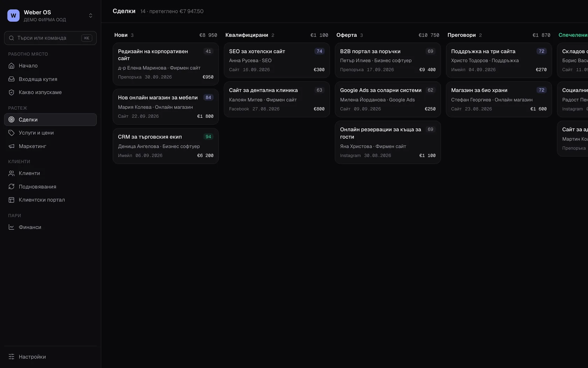Focus the 'Търси или команда' search field
The width and height of the screenshot is (588, 368).
(50, 38)
